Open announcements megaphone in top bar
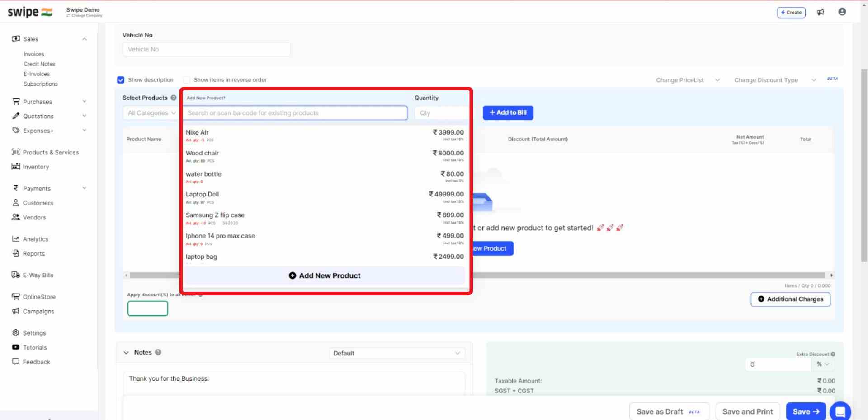Screen dimensions: 868x420 821,12
